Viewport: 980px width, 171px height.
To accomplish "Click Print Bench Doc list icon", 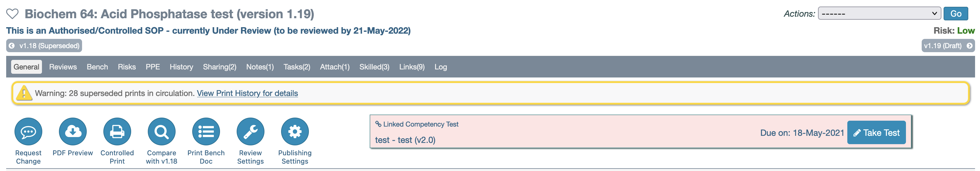I will click(x=206, y=131).
